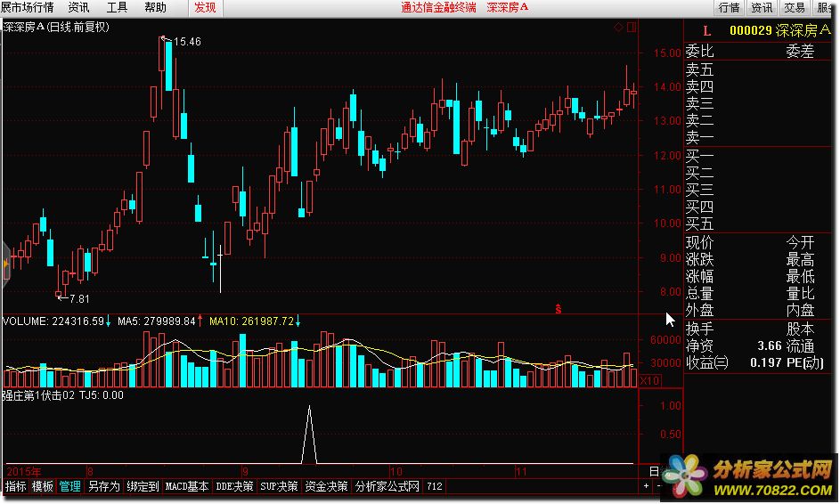Click the 涨幅 label
The image size is (840, 504).
click(699, 276)
